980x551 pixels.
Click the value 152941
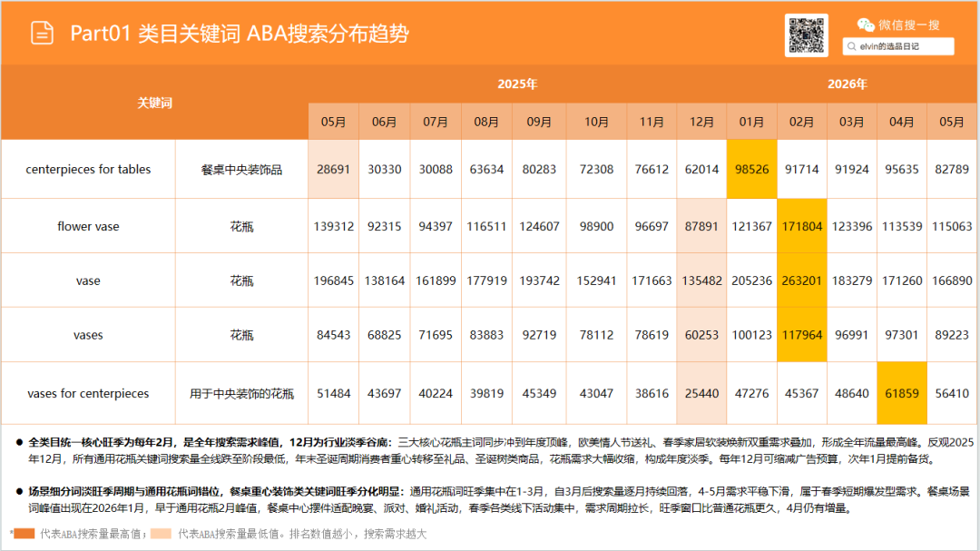596,280
